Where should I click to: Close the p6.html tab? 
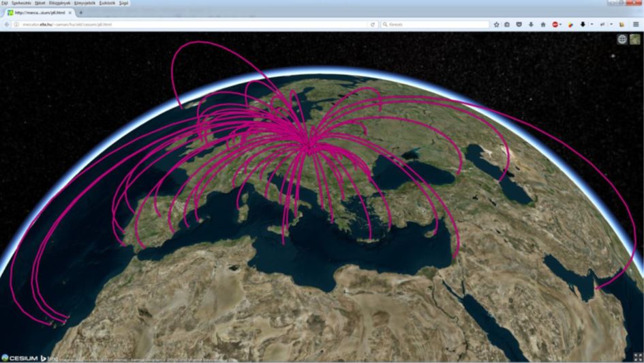click(x=70, y=13)
